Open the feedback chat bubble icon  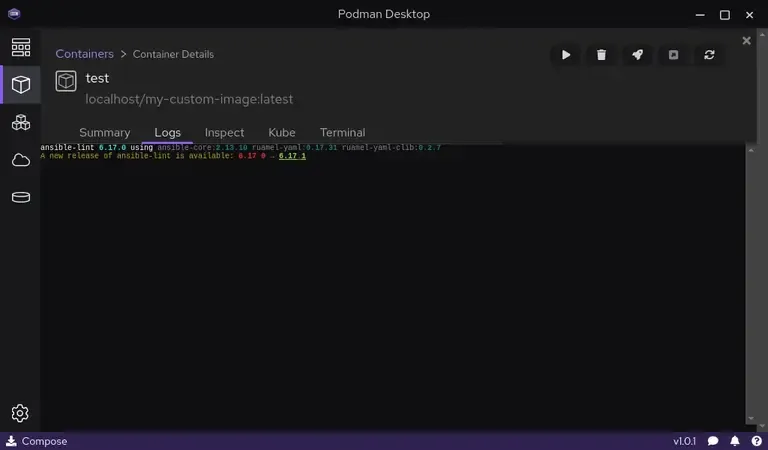coord(713,441)
